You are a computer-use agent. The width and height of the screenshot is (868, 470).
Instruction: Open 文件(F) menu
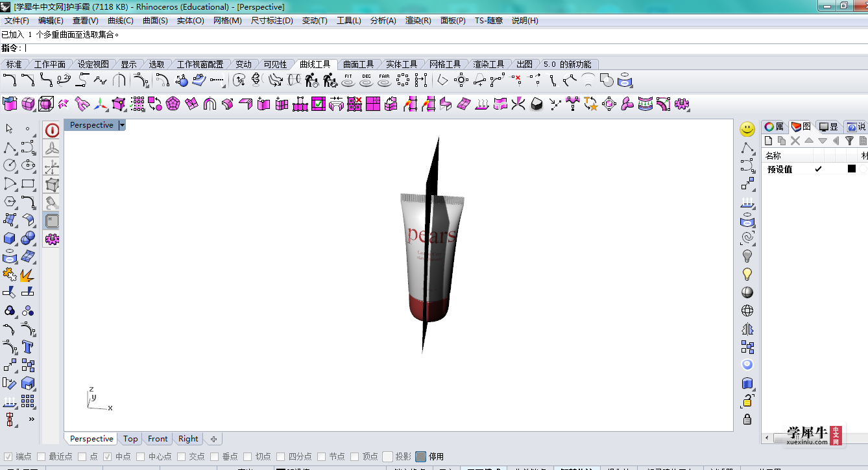pos(17,21)
